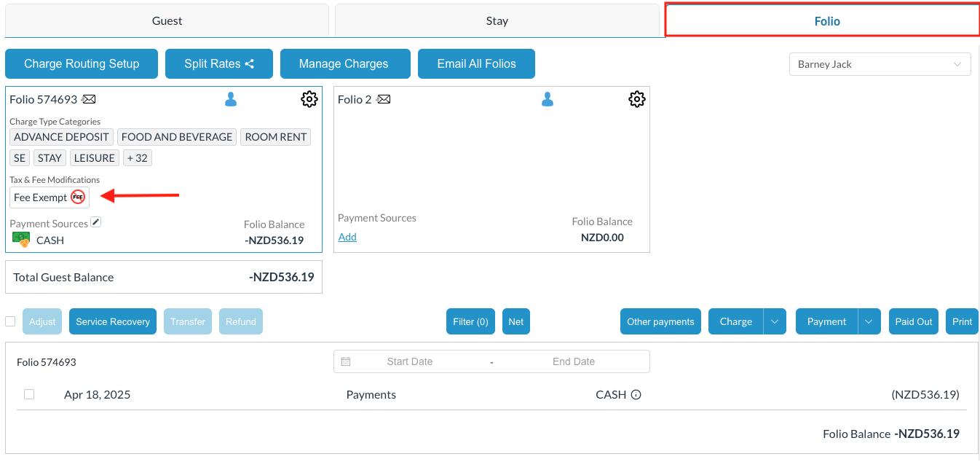Open the Barney Jack guest dropdown

pyautogui.click(x=880, y=64)
